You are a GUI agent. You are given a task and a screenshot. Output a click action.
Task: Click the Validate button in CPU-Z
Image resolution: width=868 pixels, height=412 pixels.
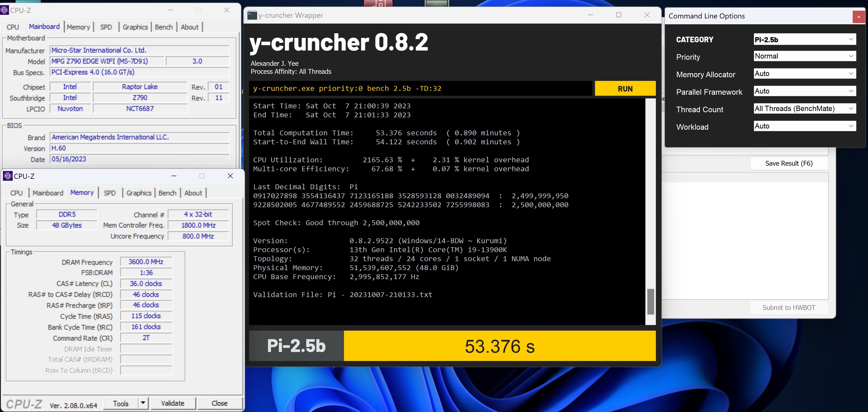[172, 403]
